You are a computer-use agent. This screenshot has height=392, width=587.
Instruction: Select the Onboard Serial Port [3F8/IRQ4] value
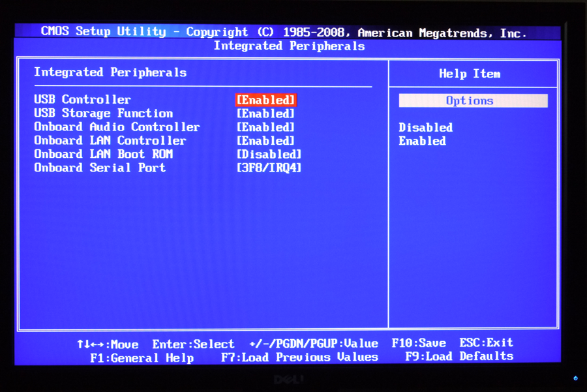(x=269, y=168)
